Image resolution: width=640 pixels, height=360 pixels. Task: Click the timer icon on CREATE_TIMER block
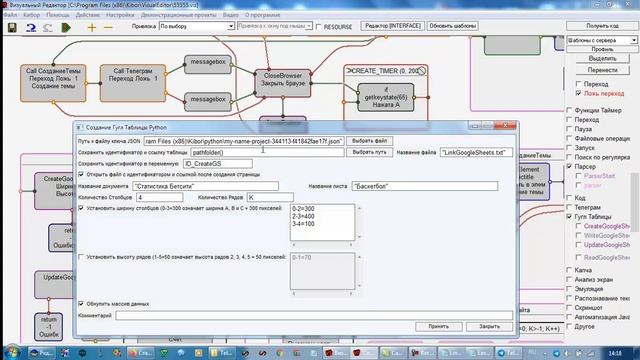(422, 71)
